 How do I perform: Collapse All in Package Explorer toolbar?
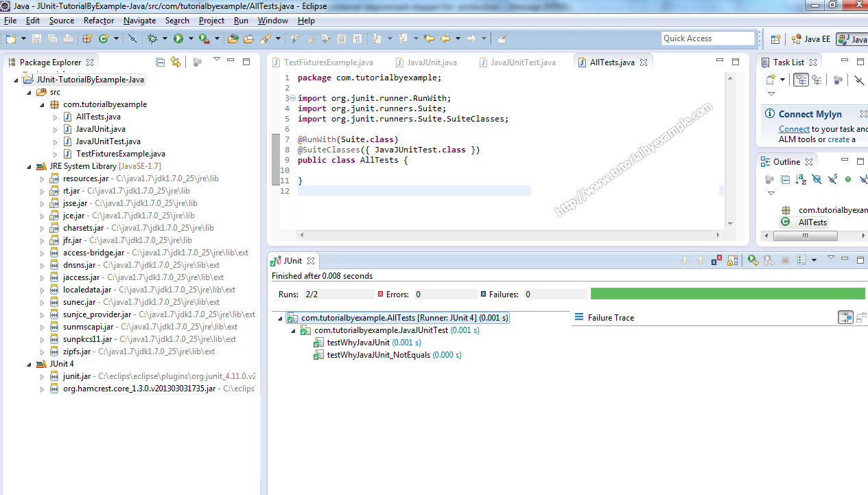tap(161, 62)
